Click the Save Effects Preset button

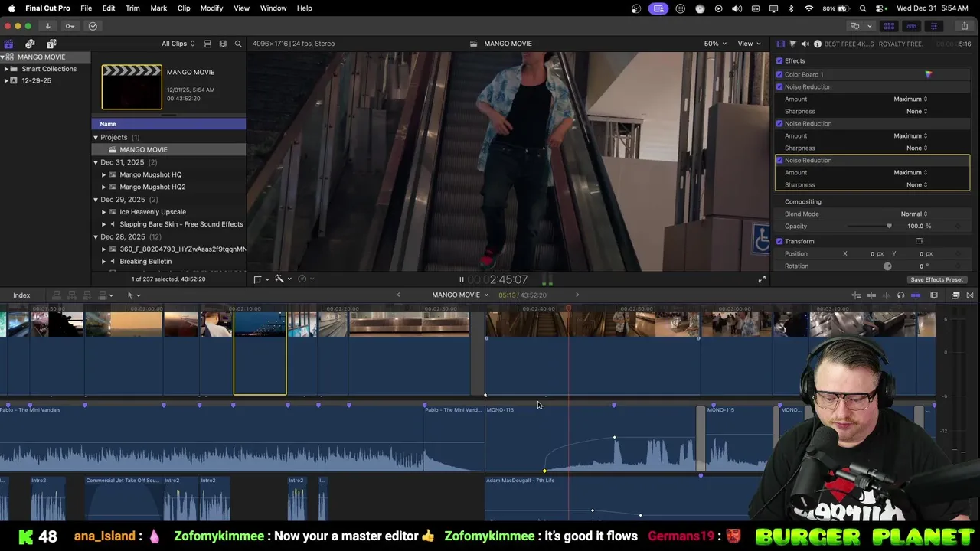point(936,279)
